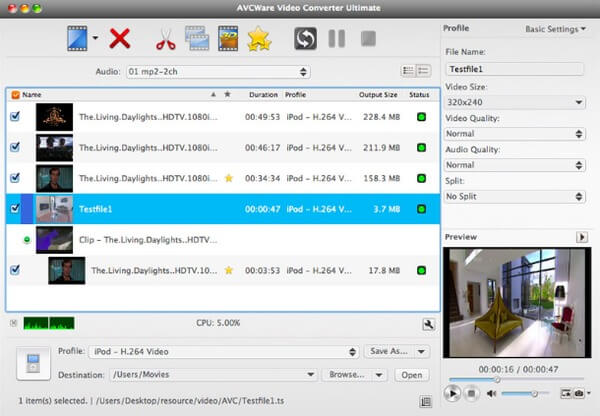Click the star on the 00:03:53 row
The width and height of the screenshot is (600, 416).
(x=229, y=270)
